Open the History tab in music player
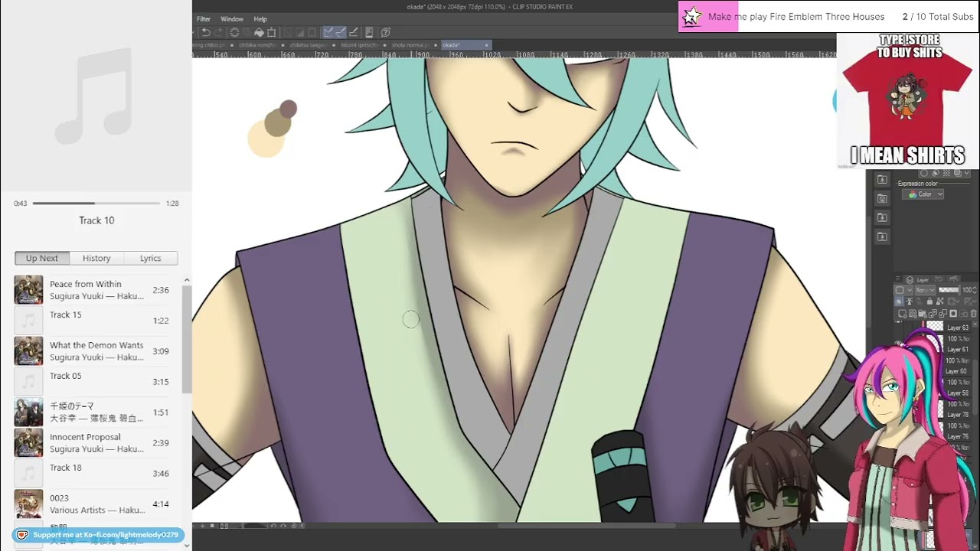The width and height of the screenshot is (980, 551). click(x=96, y=259)
